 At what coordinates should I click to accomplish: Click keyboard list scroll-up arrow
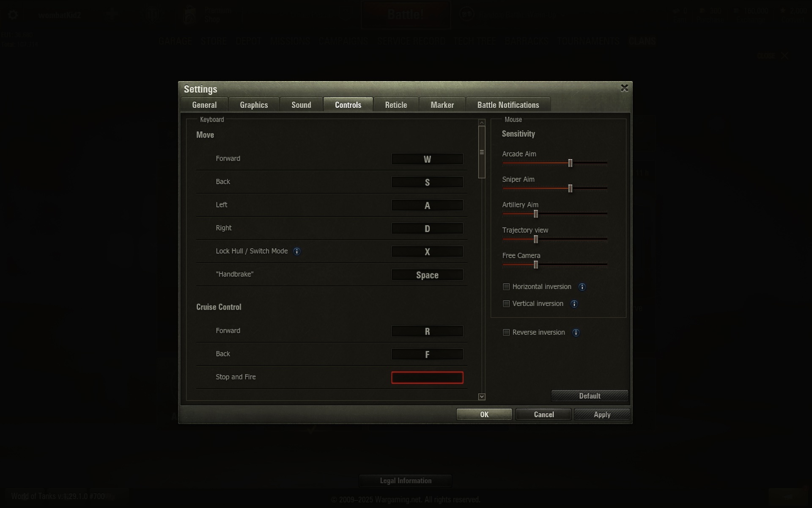[x=482, y=122]
